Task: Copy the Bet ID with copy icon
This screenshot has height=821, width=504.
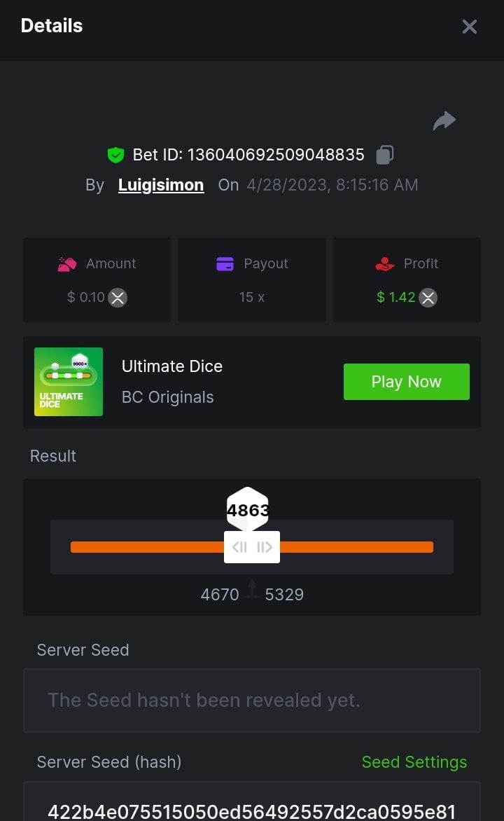Action: [384, 155]
